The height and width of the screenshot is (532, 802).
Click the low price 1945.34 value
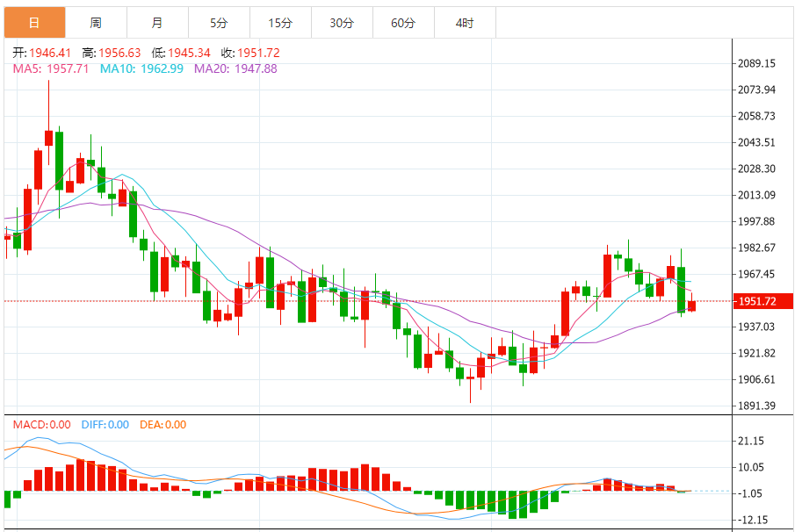pos(189,53)
